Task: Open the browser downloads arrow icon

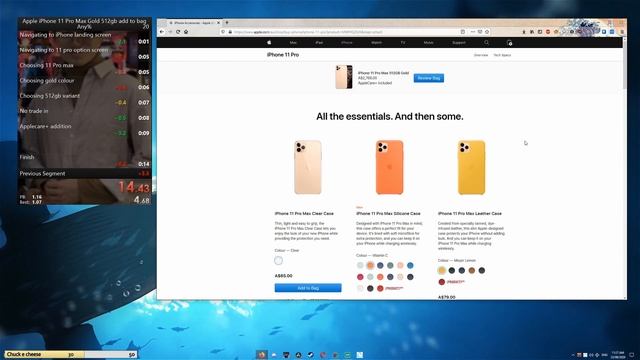Action: click(x=524, y=32)
